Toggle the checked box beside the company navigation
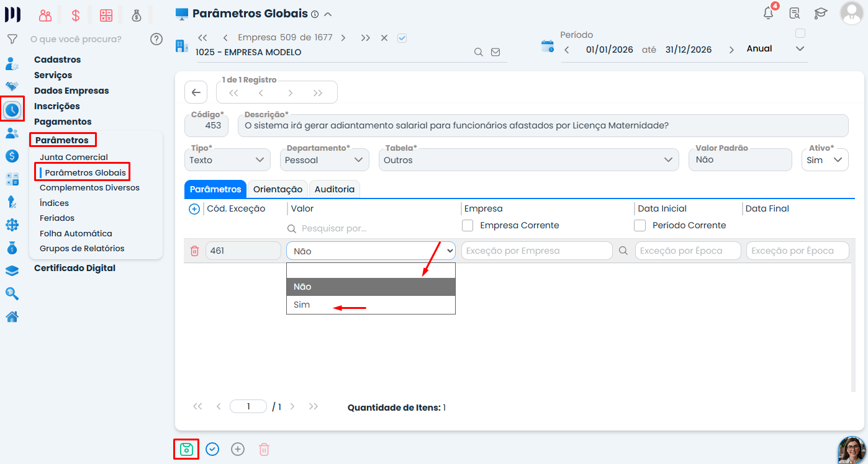The width and height of the screenshot is (868, 464). pos(402,38)
